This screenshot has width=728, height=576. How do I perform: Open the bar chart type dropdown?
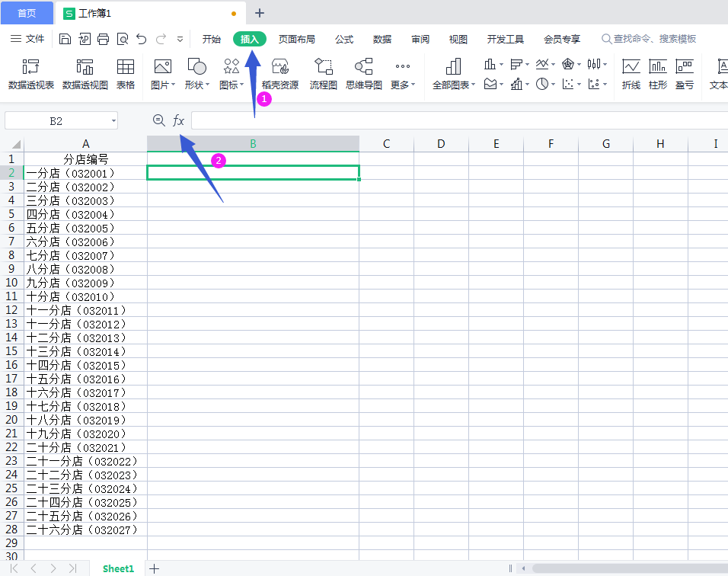click(527, 65)
